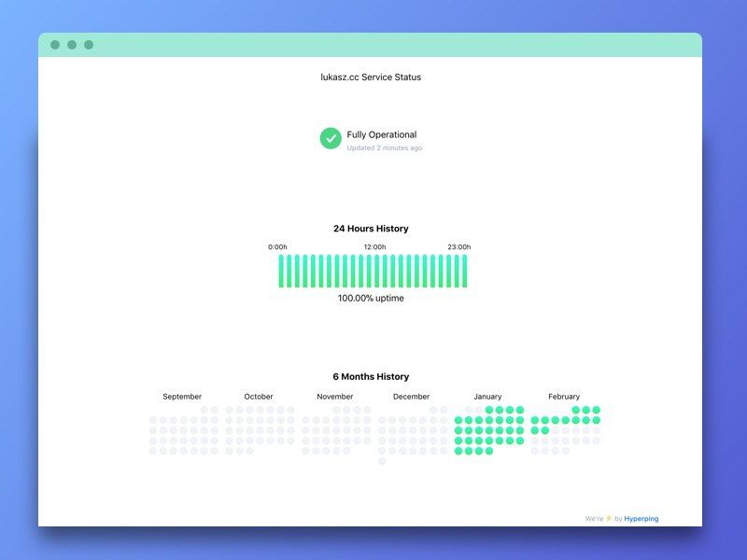Click the last green dot in January
Viewport: 747px width, 560px height.
tap(489, 451)
